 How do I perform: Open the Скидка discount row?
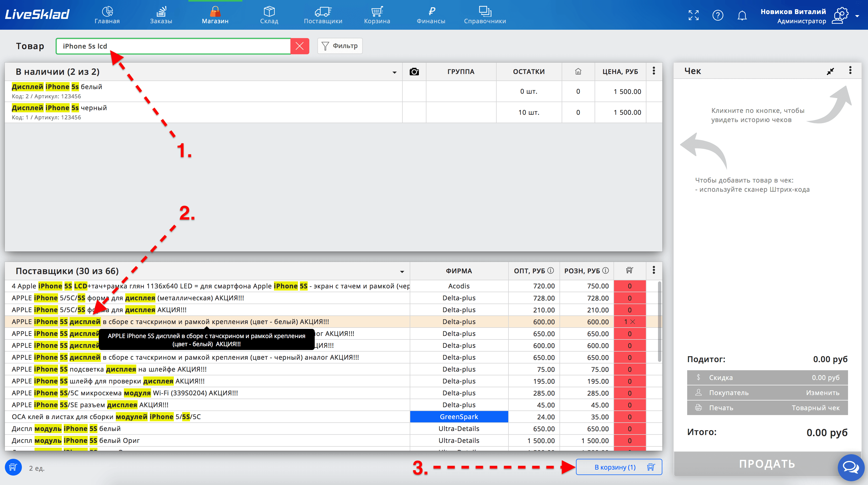pyautogui.click(x=767, y=378)
